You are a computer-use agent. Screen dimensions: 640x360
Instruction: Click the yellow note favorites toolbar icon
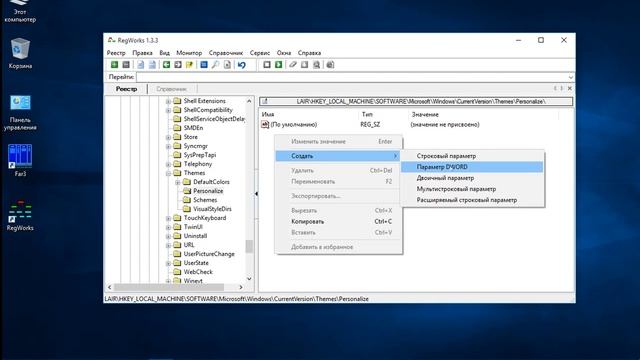pos(189,64)
